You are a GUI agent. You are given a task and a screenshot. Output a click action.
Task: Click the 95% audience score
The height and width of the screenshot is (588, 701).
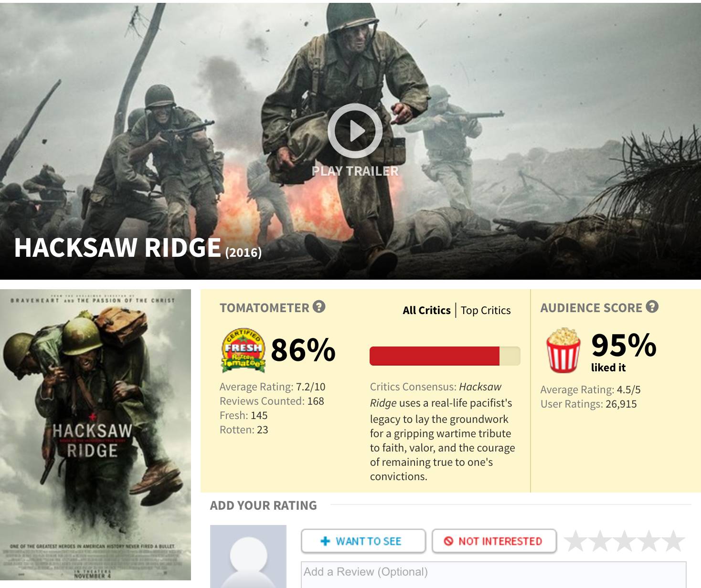[x=624, y=345]
